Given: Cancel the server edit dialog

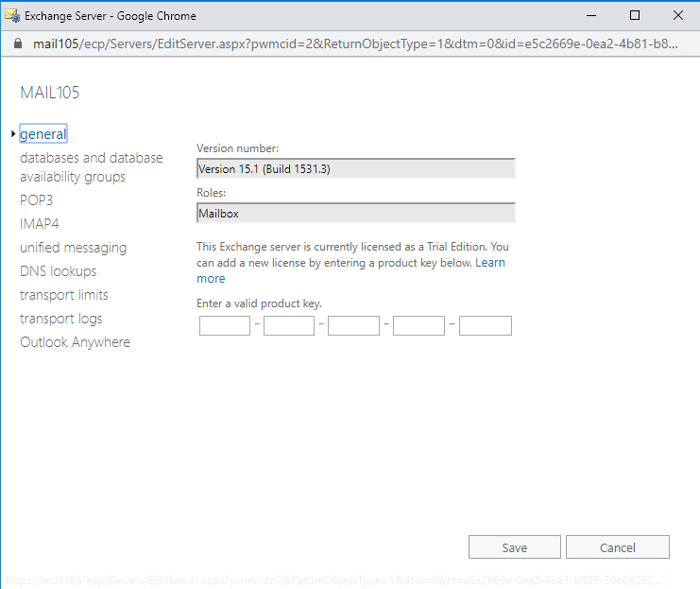Looking at the screenshot, I should coord(618,547).
